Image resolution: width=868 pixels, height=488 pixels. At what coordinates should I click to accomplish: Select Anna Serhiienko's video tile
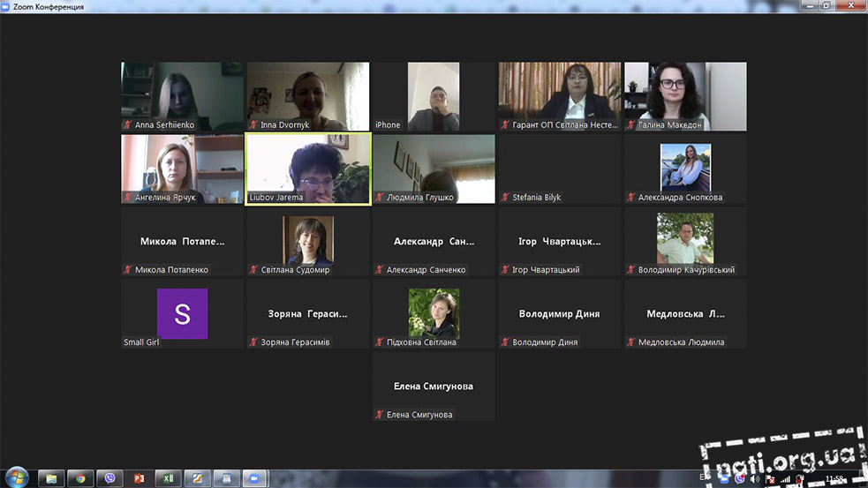tap(182, 96)
